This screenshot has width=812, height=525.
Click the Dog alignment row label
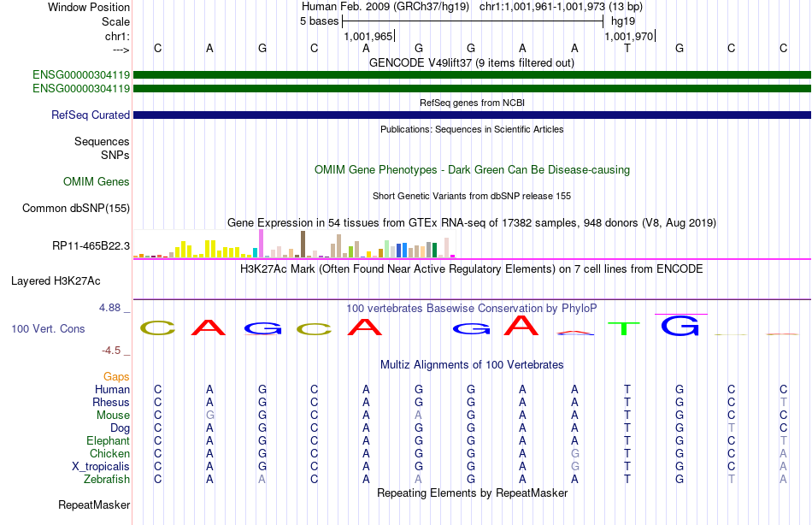[120, 428]
